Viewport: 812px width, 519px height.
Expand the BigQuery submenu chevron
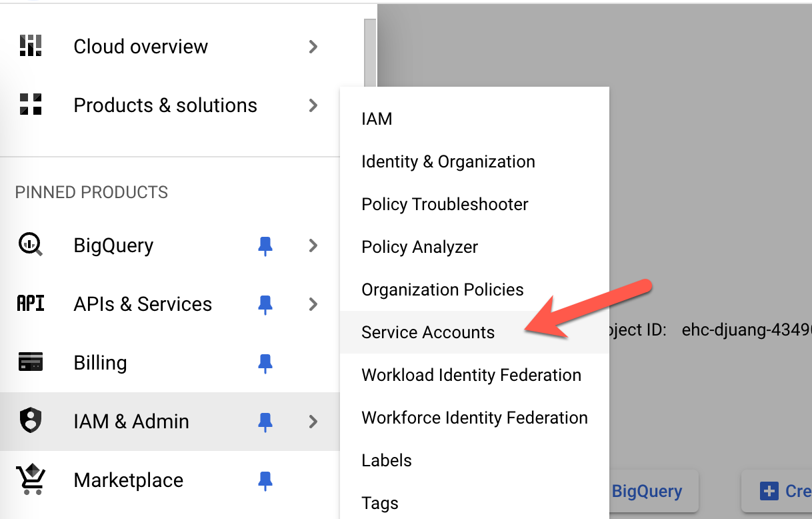pos(313,245)
